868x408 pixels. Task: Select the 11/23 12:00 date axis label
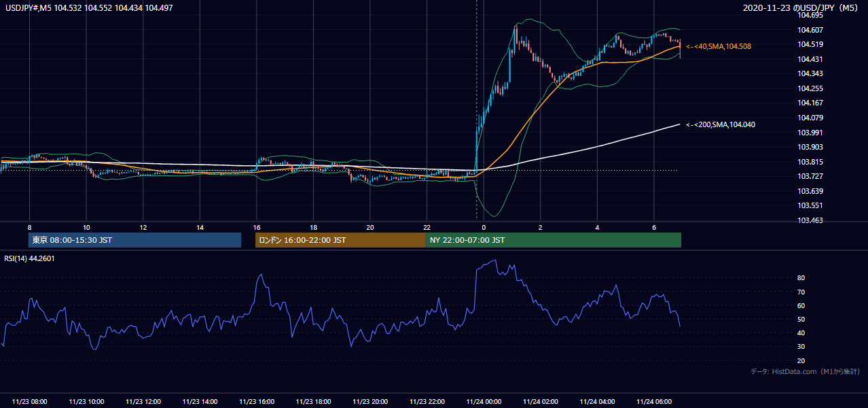[x=143, y=402]
